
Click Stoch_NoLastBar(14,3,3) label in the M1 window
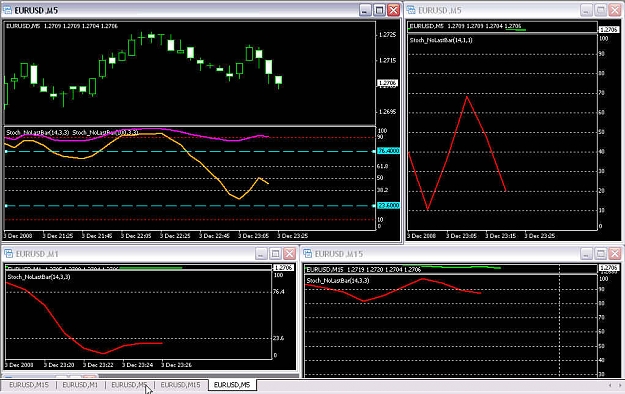(x=39, y=277)
